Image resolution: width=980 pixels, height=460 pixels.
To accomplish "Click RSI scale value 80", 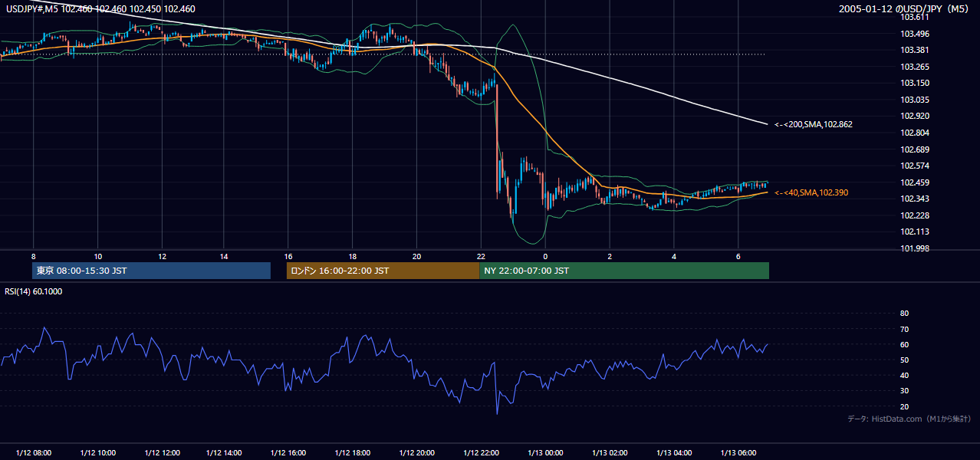I will coord(904,314).
